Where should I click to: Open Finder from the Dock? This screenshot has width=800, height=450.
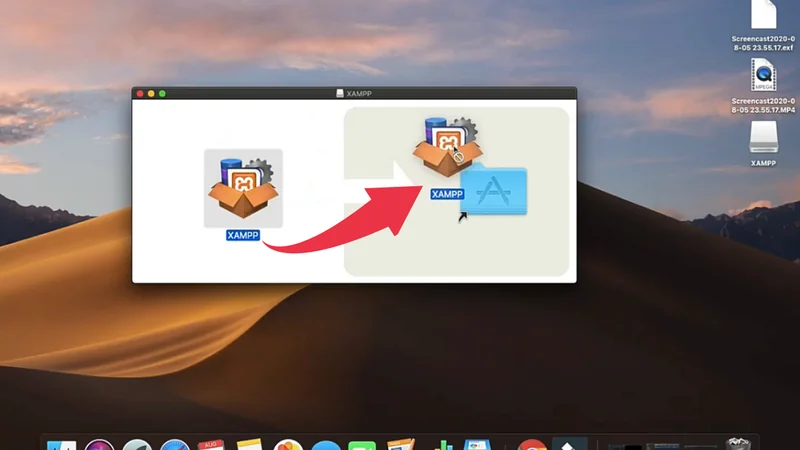61,445
